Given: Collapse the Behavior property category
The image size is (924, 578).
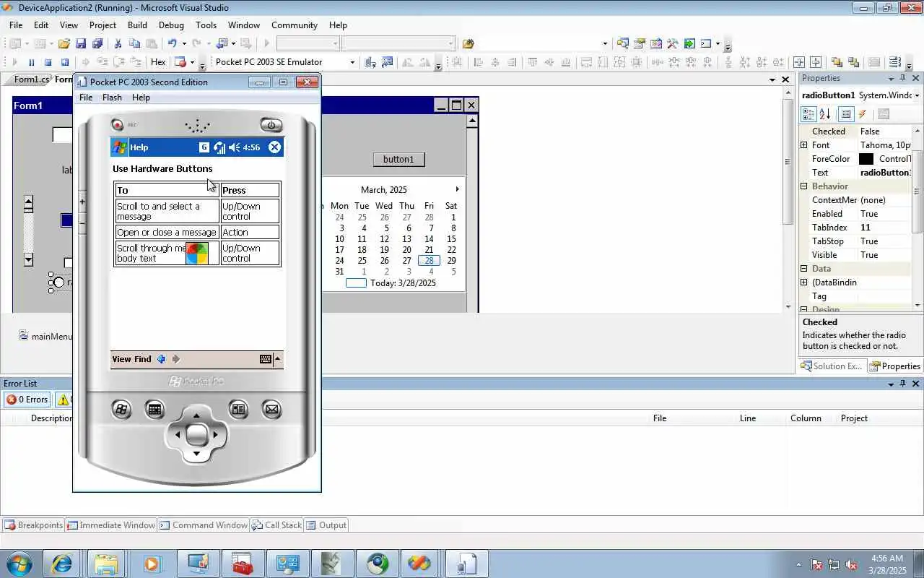Looking at the screenshot, I should pos(804,186).
